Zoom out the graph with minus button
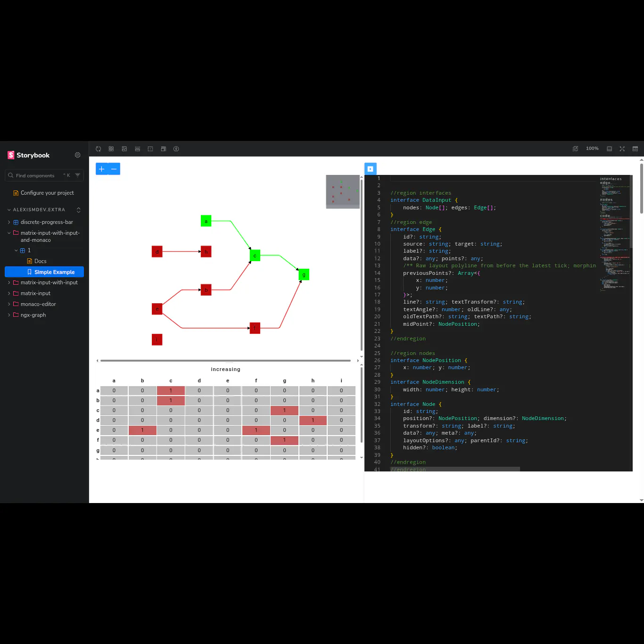The image size is (644, 644). (114, 169)
